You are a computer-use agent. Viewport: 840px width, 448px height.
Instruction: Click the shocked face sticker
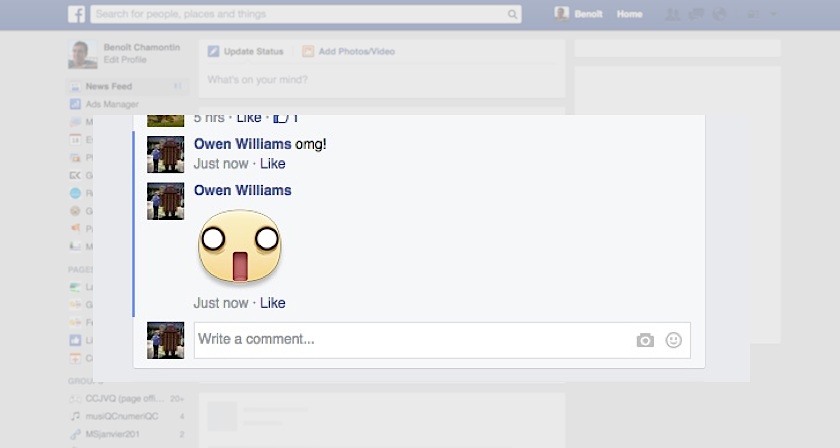pyautogui.click(x=239, y=246)
